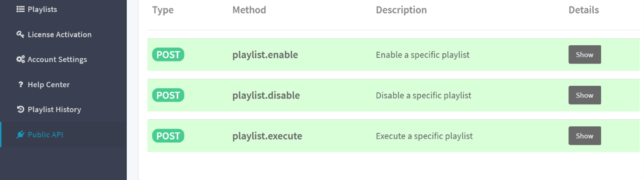644x180 pixels.
Task: Click the question mark Help Center icon
Action: 21,84
